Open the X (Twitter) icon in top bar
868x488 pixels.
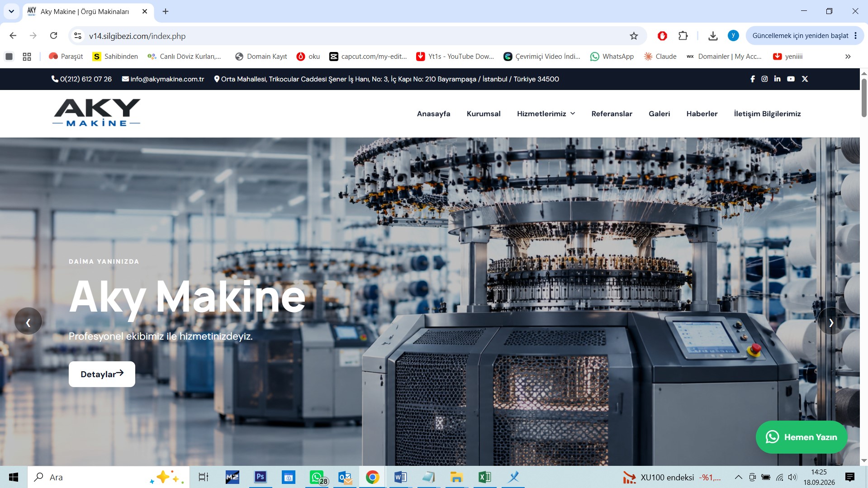click(x=805, y=79)
